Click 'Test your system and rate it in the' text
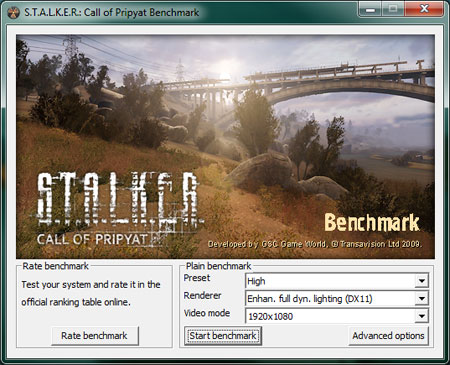Screen dimensions: 450x365 91,285
